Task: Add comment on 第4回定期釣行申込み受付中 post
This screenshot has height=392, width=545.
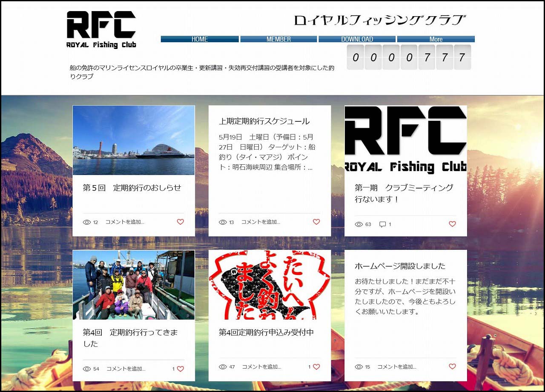Action: [x=261, y=367]
